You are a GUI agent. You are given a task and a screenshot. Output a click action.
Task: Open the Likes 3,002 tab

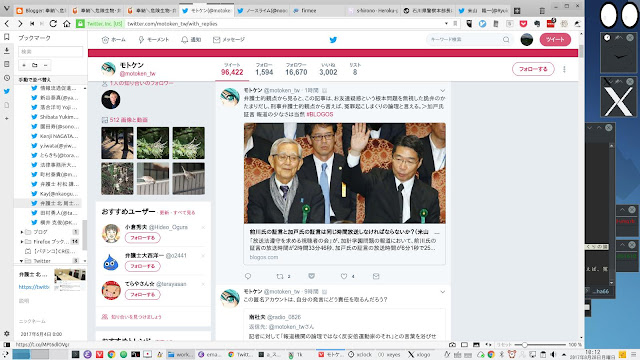[x=328, y=69]
